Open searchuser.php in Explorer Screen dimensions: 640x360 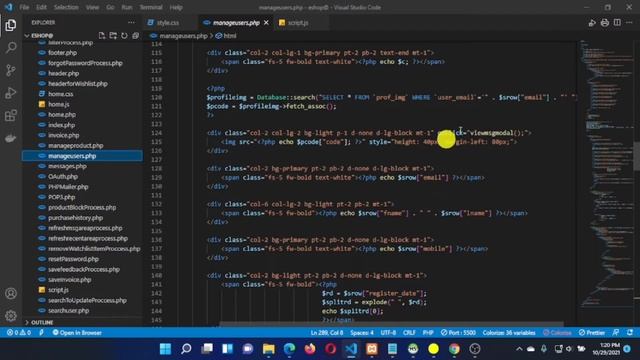pyautogui.click(x=68, y=310)
